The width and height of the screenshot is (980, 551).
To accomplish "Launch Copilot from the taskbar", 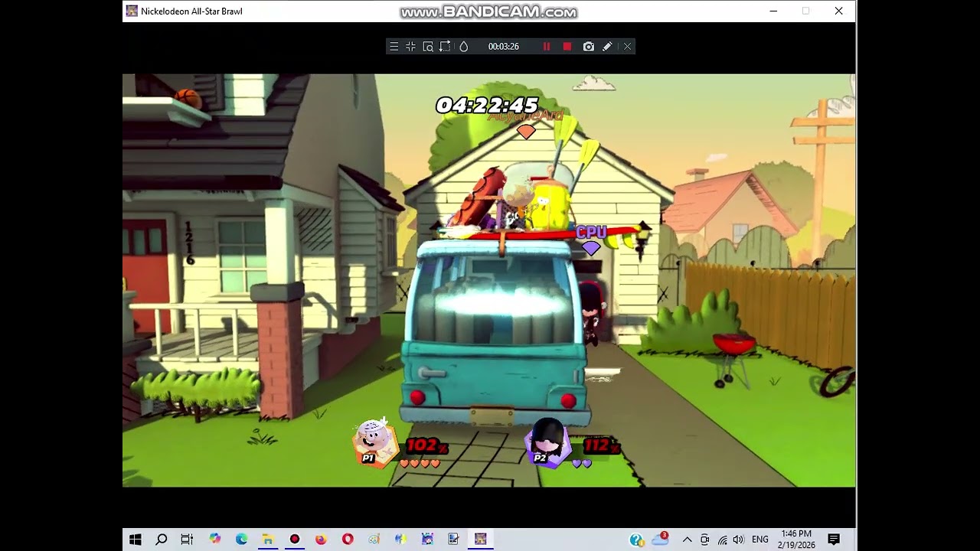I will point(215,540).
